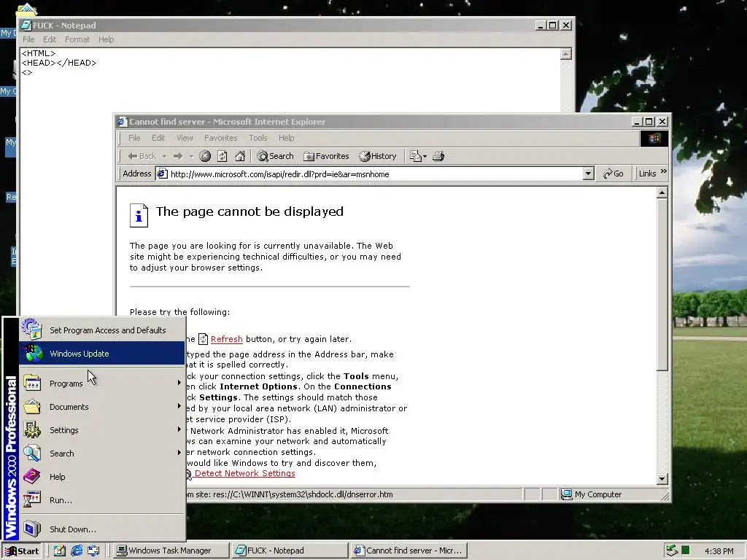Click the IE address bar URL field
The height and width of the screenshot is (560, 747).
click(375, 174)
